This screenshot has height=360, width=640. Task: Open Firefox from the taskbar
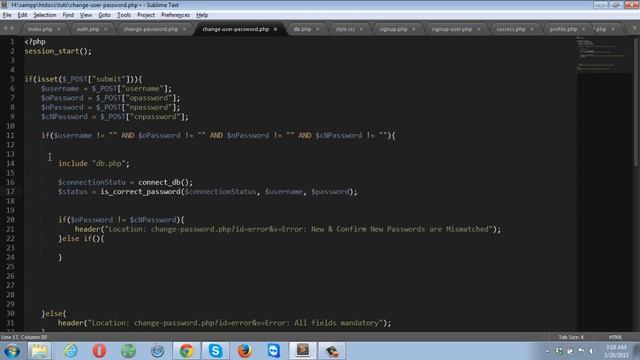coord(244,351)
